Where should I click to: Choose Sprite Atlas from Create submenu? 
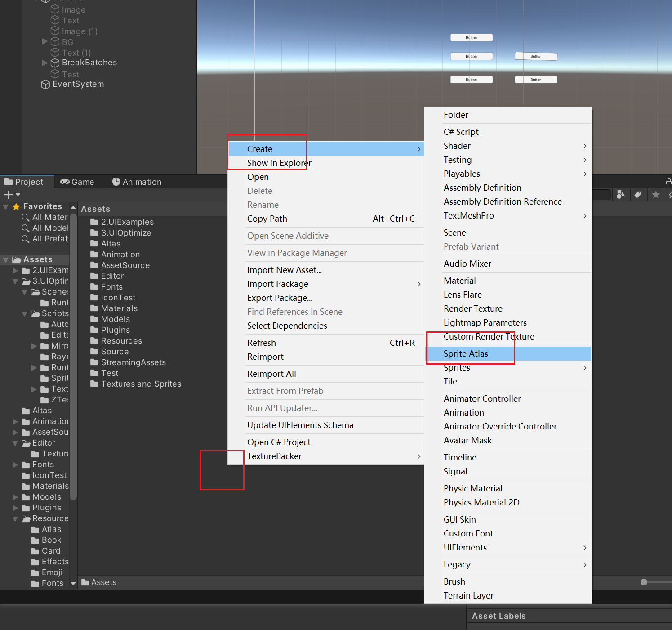coord(466,354)
